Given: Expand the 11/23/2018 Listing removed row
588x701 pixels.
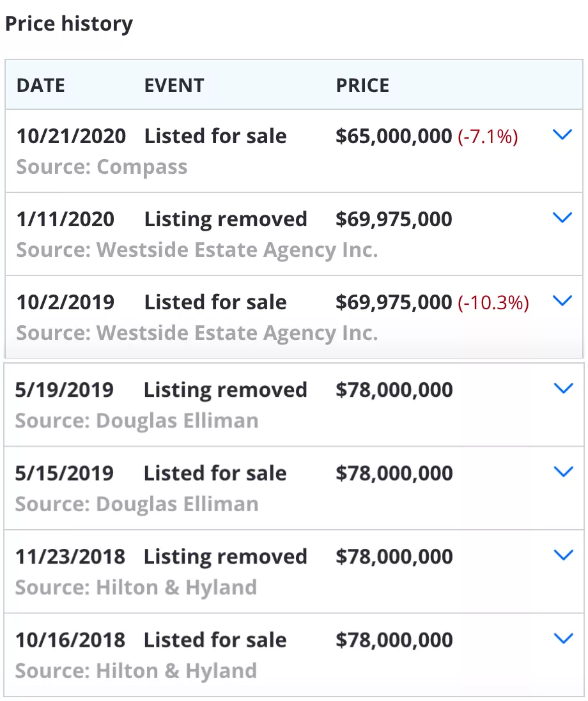Looking at the screenshot, I should 563,555.
